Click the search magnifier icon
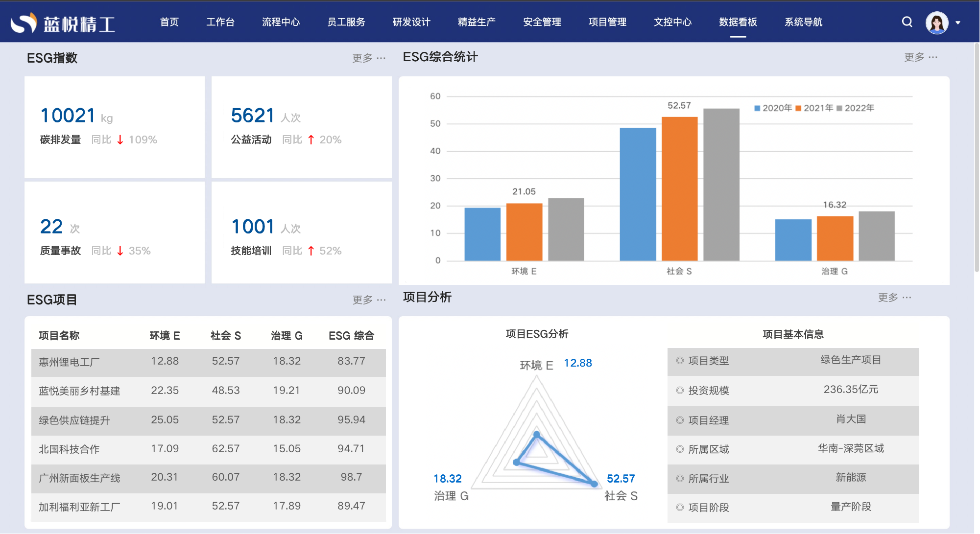The image size is (980, 534). (x=907, y=22)
